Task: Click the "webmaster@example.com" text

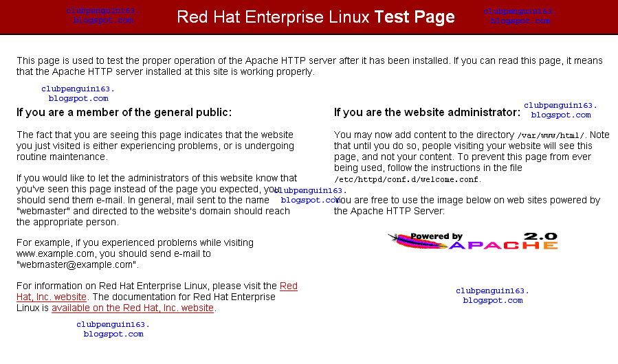Action: (76, 264)
